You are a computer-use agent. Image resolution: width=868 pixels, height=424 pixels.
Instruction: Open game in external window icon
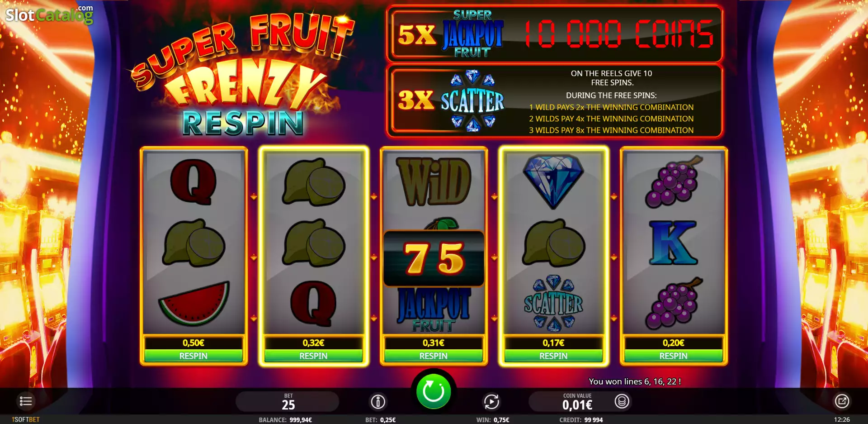pyautogui.click(x=841, y=401)
